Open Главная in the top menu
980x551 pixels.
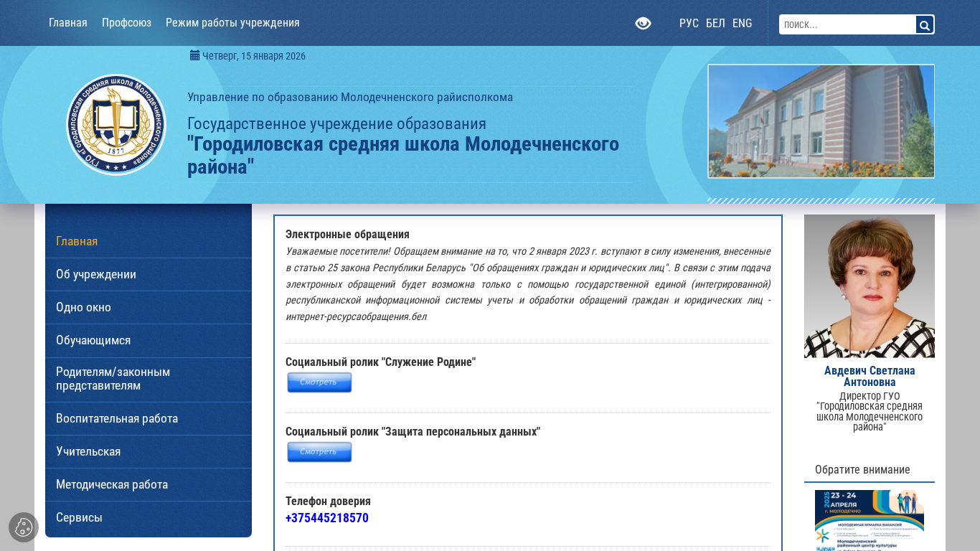68,23
